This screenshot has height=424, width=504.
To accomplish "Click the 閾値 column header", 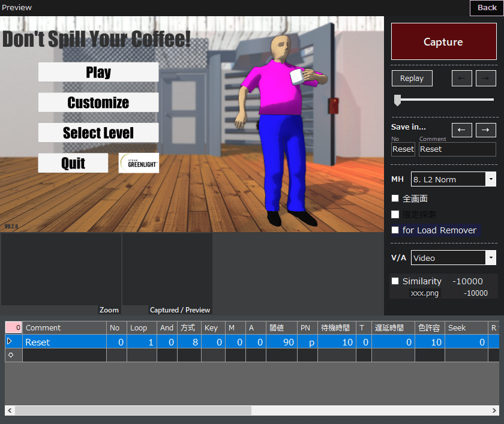I will point(281,327).
